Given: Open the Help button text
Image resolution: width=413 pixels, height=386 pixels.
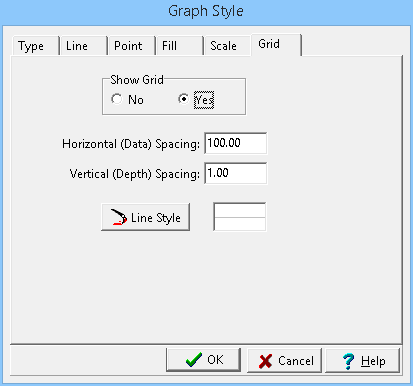Looking at the screenshot, I should tap(373, 361).
